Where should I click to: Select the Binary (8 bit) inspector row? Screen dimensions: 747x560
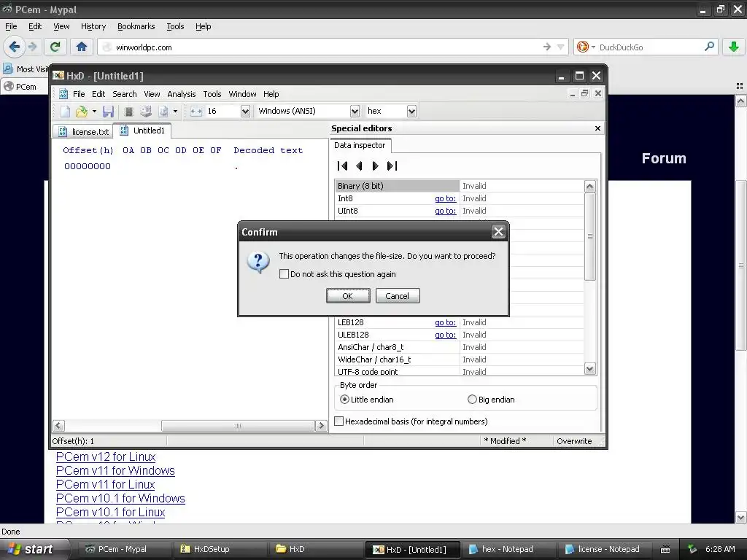coord(460,186)
